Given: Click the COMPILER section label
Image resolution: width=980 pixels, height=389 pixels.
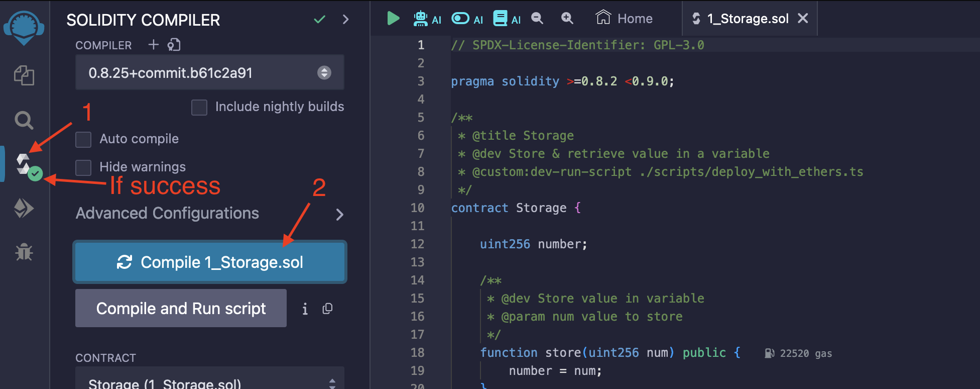Looking at the screenshot, I should tap(103, 45).
